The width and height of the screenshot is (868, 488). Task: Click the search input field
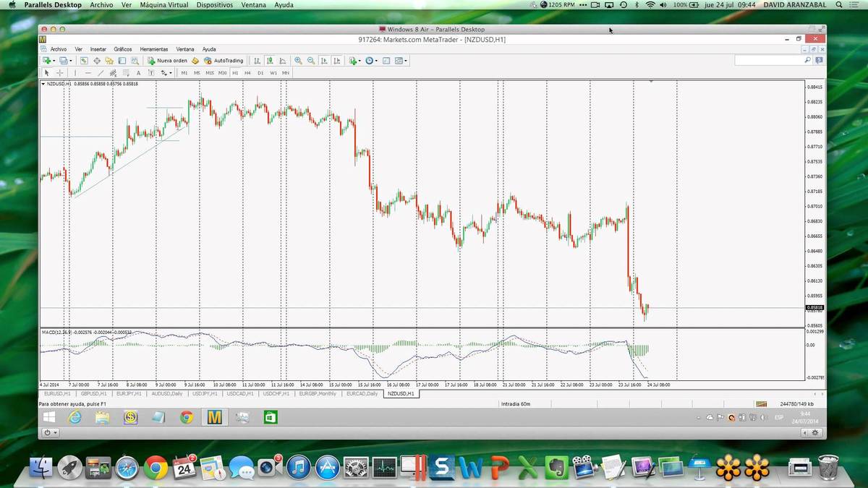point(769,61)
